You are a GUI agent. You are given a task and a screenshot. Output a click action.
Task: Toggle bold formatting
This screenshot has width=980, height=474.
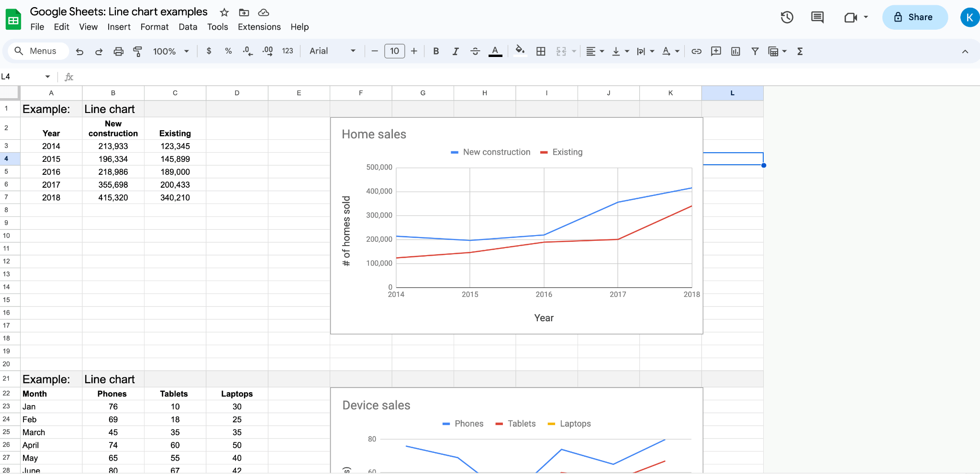436,51
